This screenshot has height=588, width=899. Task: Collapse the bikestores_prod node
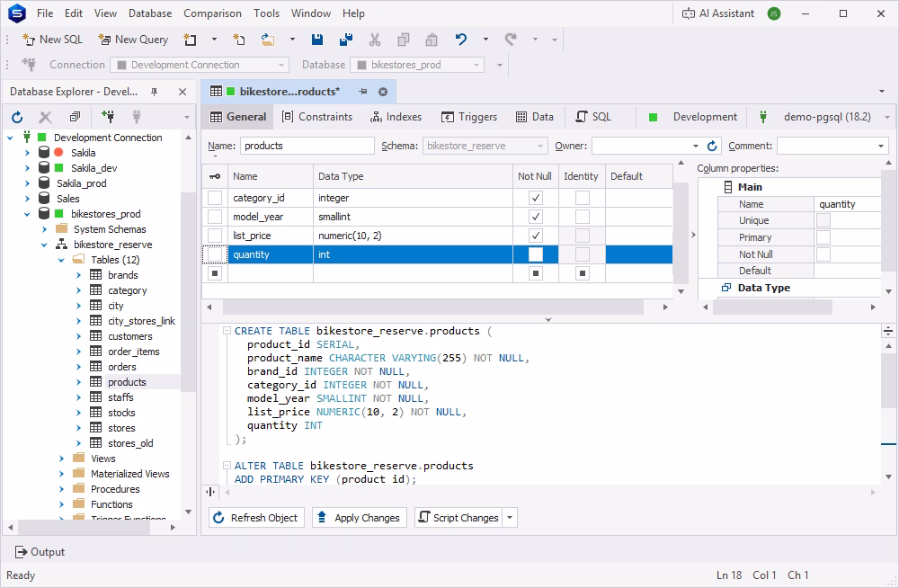(x=27, y=214)
